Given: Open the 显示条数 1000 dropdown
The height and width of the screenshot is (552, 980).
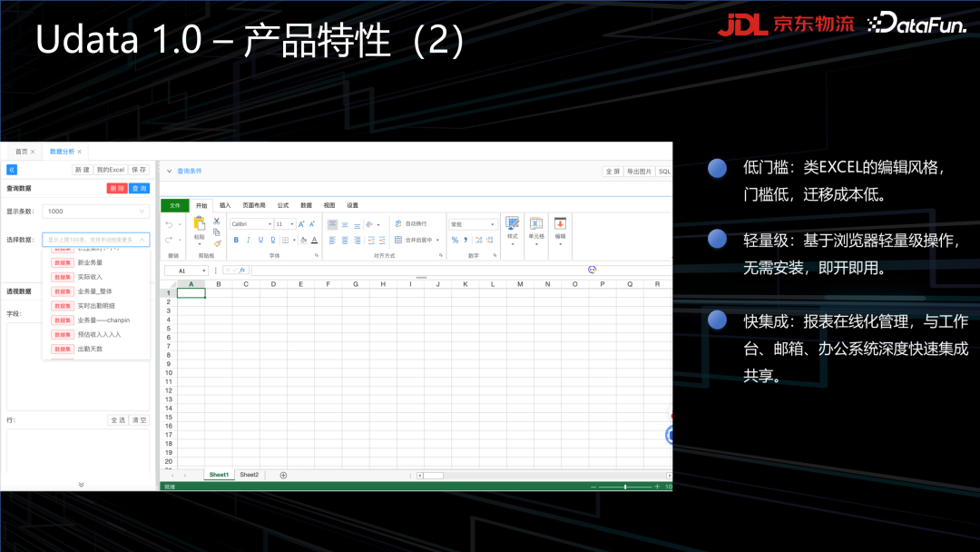Looking at the screenshot, I should tap(95, 212).
